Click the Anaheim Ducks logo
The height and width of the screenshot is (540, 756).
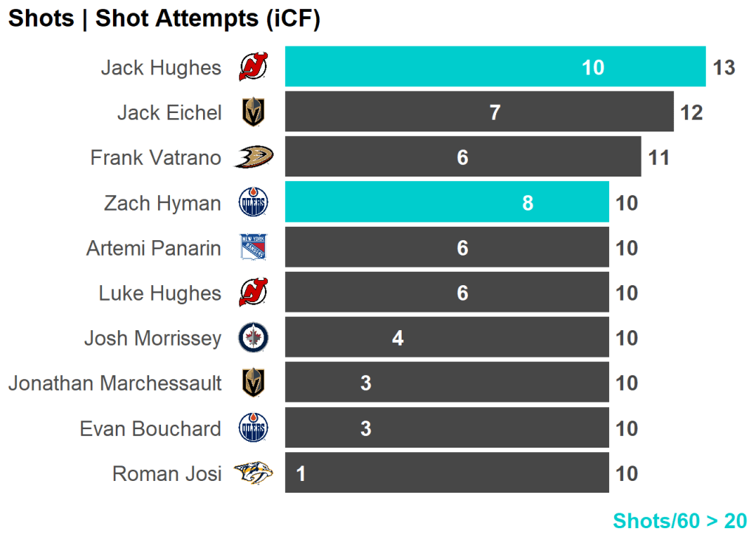point(253,157)
